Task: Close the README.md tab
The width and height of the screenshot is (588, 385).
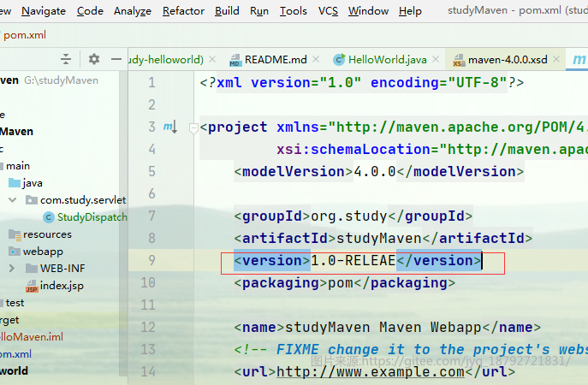Action: (316, 59)
